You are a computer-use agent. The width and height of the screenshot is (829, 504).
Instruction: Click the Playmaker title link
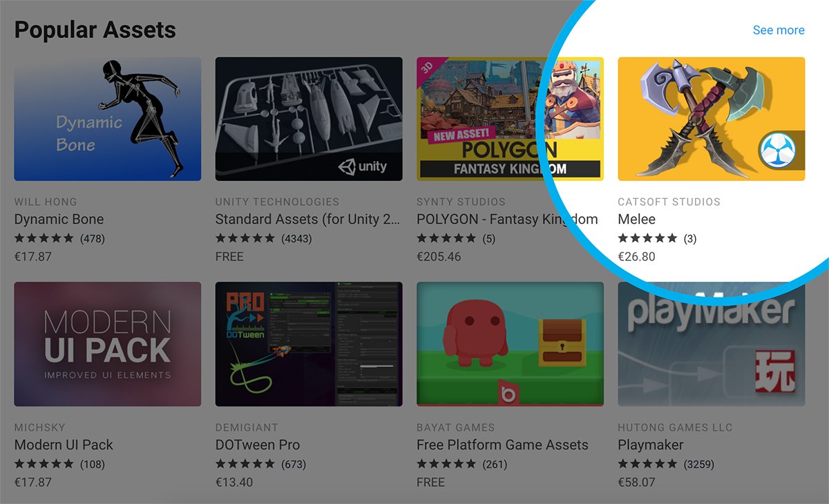[651, 445]
